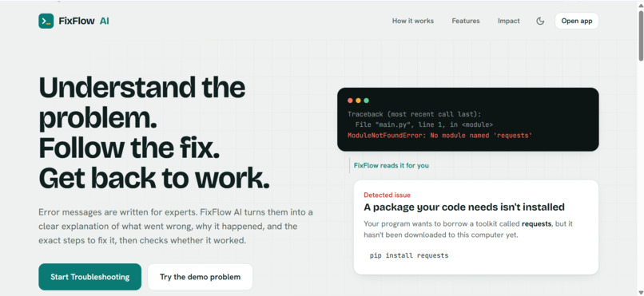Click the scrollbar down arrow
Viewport: 644px width, 296px height.
point(641,292)
